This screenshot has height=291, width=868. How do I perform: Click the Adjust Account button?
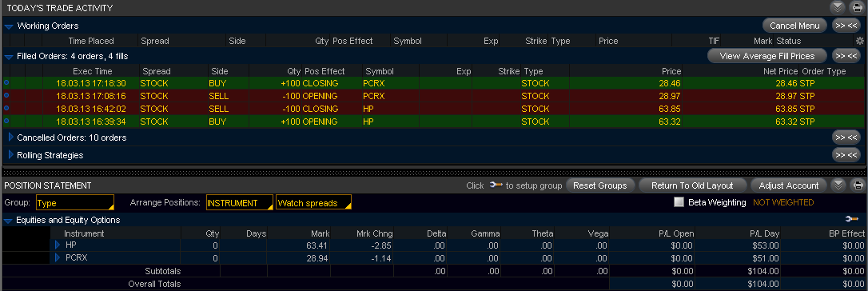789,185
